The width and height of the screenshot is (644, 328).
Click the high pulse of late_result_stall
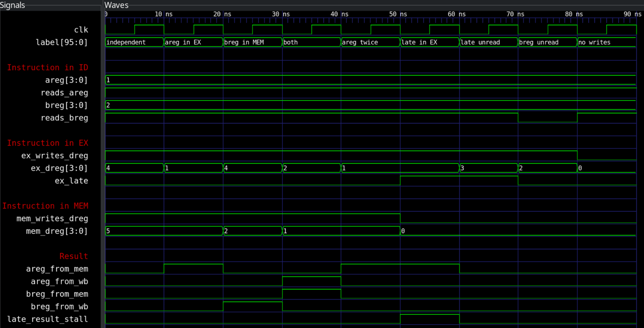click(430, 318)
